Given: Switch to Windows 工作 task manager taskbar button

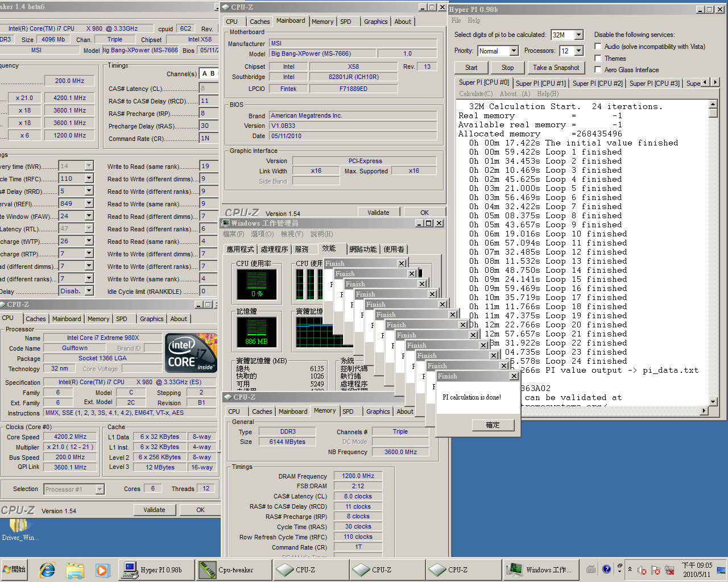Looking at the screenshot, I should [x=540, y=569].
